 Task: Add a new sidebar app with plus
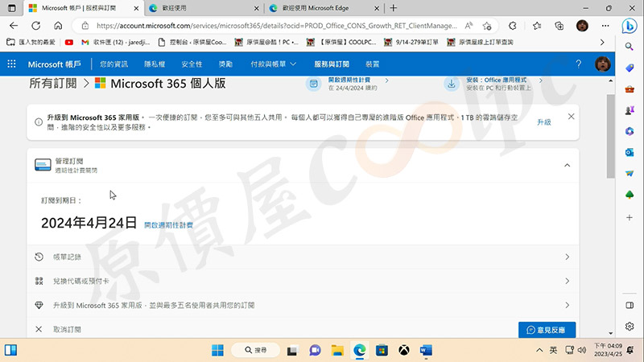click(x=630, y=217)
